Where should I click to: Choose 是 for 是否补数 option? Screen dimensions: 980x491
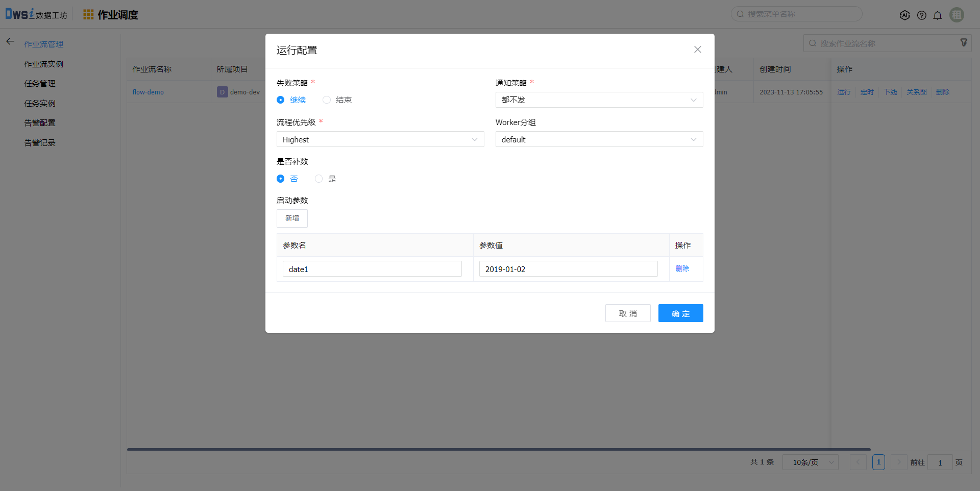tap(319, 179)
